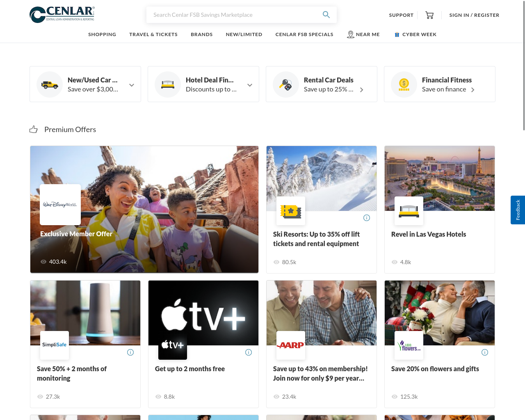Open the Travel & Tickets menu

pyautogui.click(x=153, y=34)
